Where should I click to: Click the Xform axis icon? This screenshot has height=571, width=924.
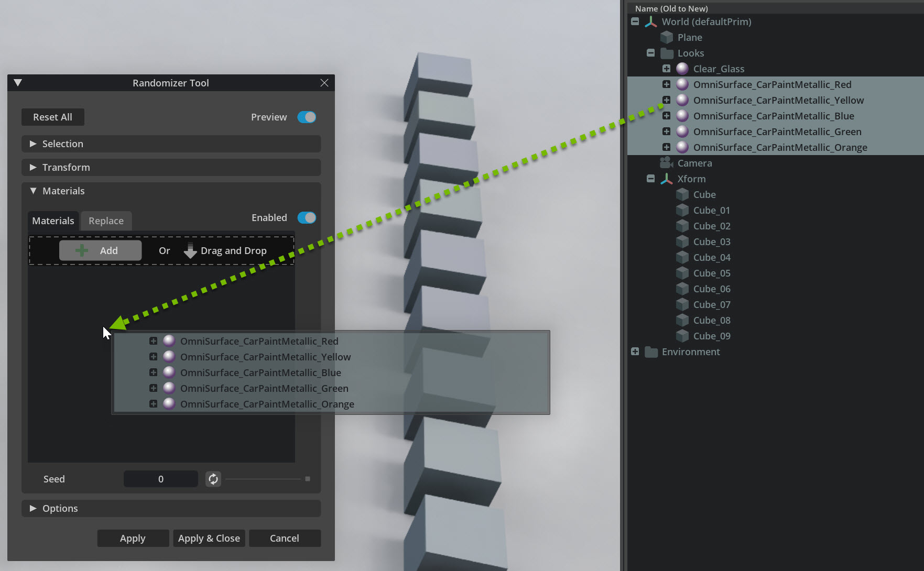point(666,179)
